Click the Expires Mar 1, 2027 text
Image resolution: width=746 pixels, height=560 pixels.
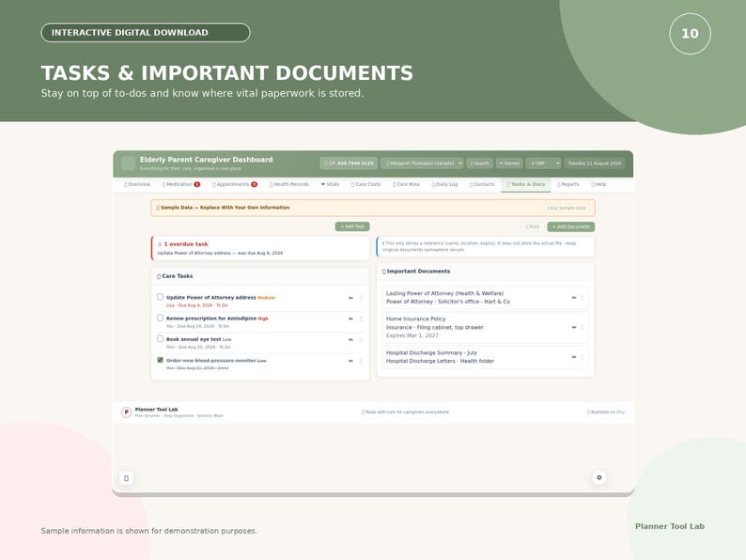pos(412,335)
